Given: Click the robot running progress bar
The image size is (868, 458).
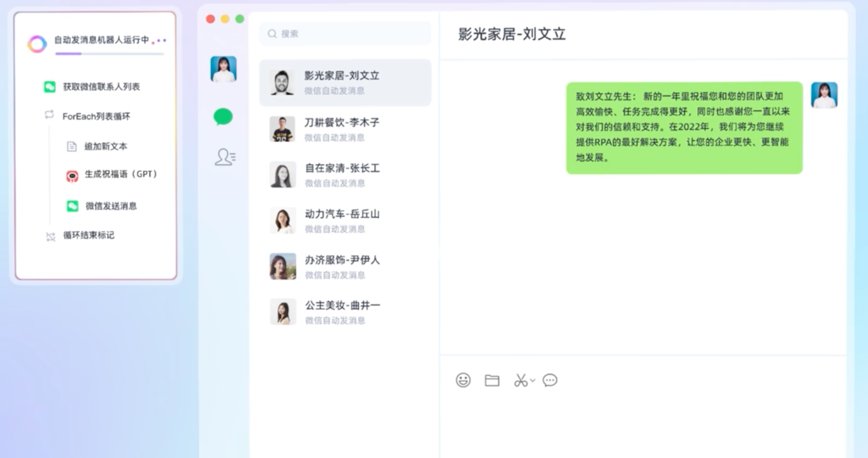Looking at the screenshot, I should point(110,54).
